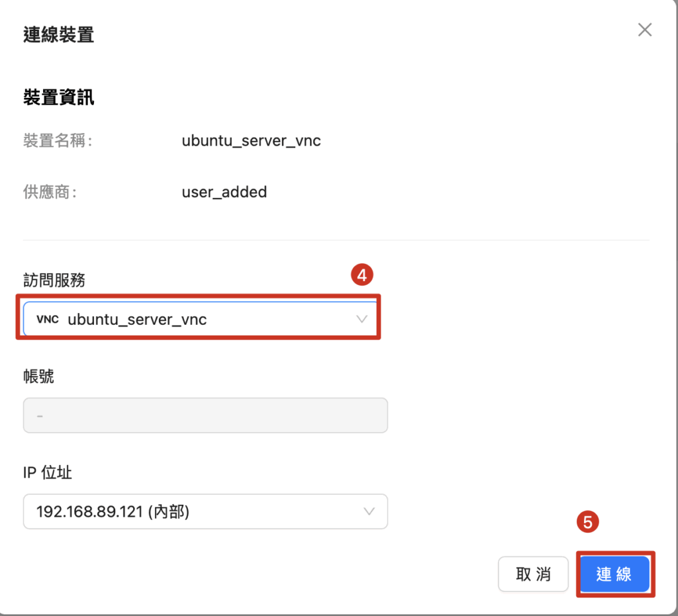Click the IP 位址 field label
Image resolution: width=678 pixels, height=616 pixels.
coord(47,473)
